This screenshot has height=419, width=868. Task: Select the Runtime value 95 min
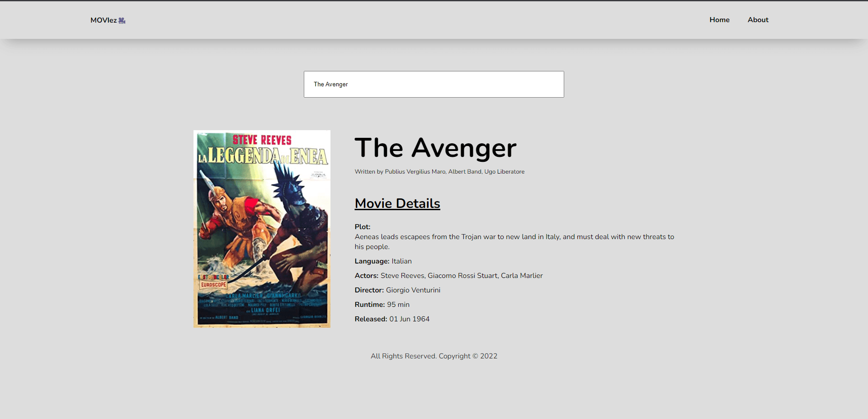click(398, 304)
